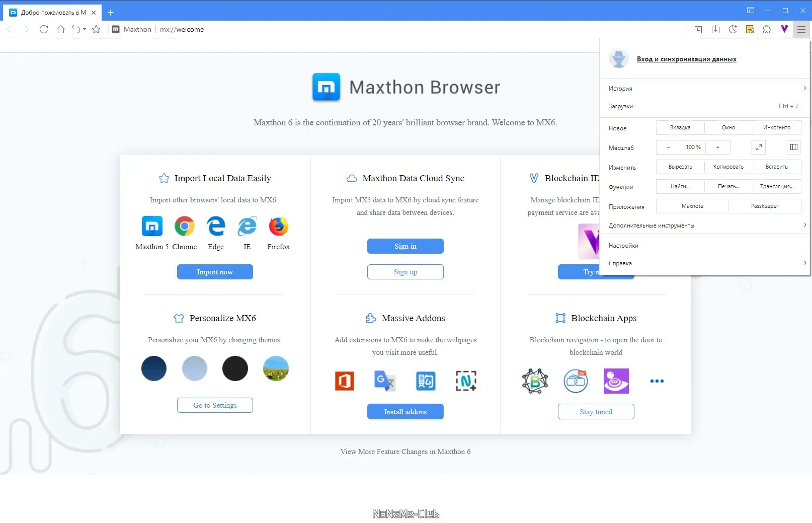Viewport: 812px width, 523px height.
Task: Reset zoom via the 100 % value
Action: point(693,147)
